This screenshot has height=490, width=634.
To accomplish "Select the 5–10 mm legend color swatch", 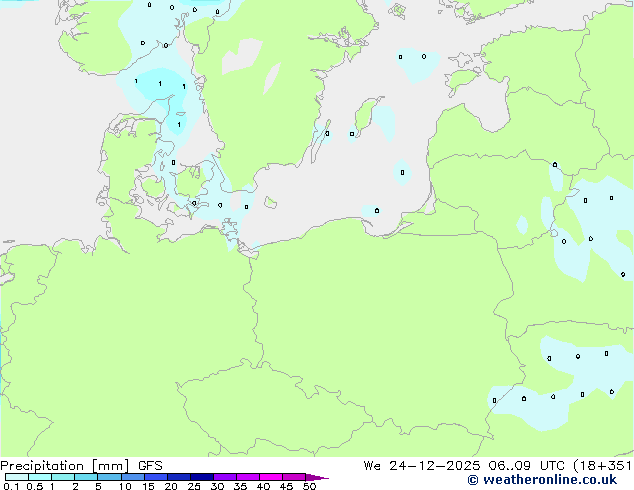I will 109,477.
